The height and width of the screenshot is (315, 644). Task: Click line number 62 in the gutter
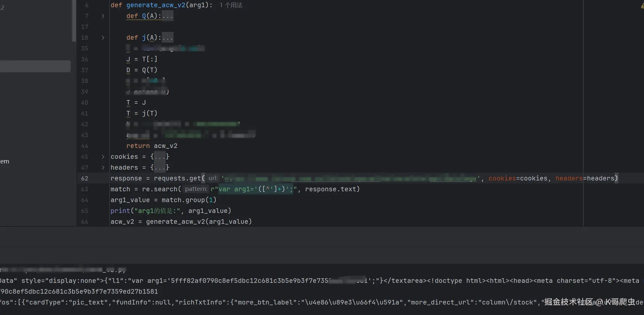(x=85, y=178)
